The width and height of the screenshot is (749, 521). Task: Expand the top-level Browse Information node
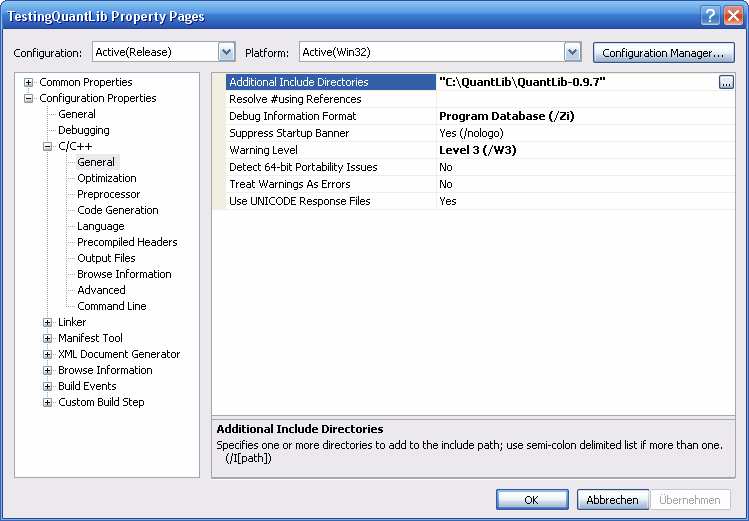(47, 370)
